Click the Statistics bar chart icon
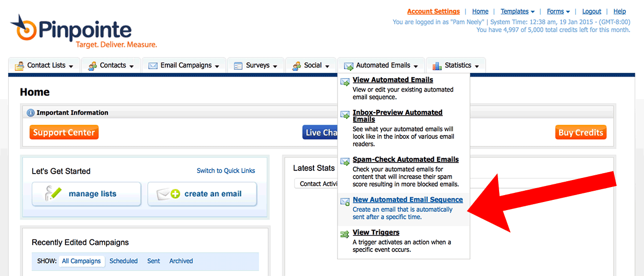Viewport: 644px width, 276px height. [x=436, y=66]
